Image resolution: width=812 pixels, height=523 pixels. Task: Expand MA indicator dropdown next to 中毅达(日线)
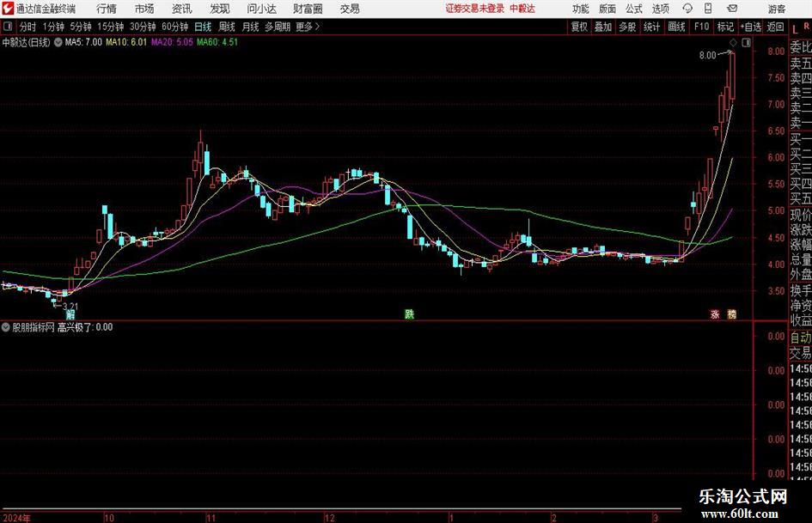[58, 42]
